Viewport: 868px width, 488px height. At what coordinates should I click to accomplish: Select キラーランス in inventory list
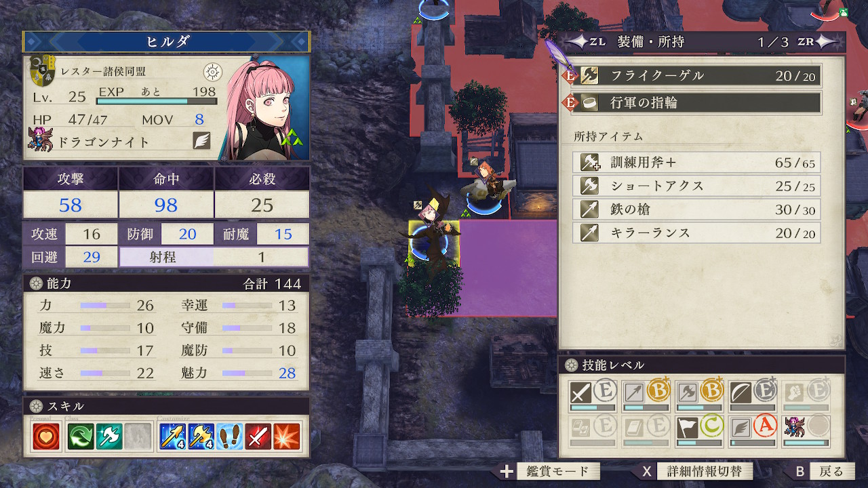coord(696,232)
